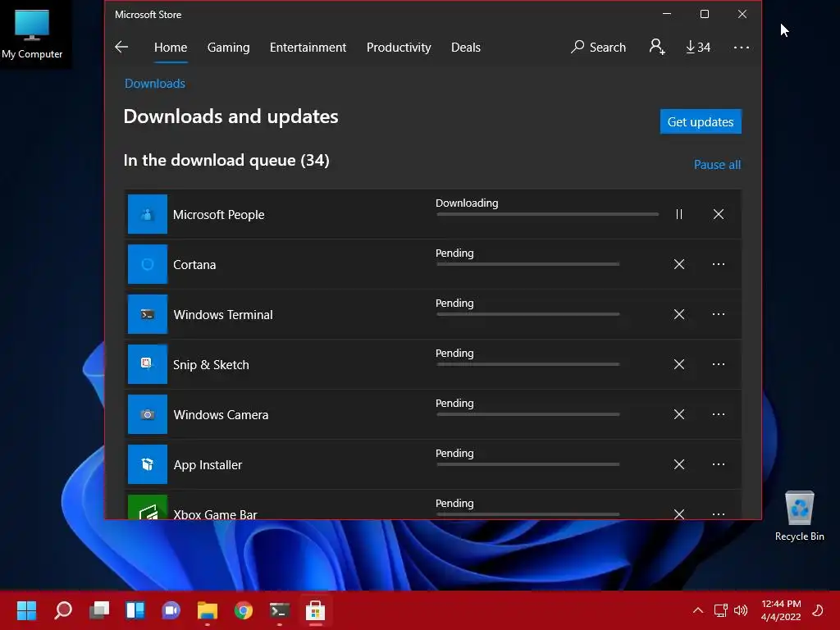Screen dimensions: 840x630
Task: Cancel the Windows Terminal pending download
Action: pyautogui.click(x=678, y=314)
